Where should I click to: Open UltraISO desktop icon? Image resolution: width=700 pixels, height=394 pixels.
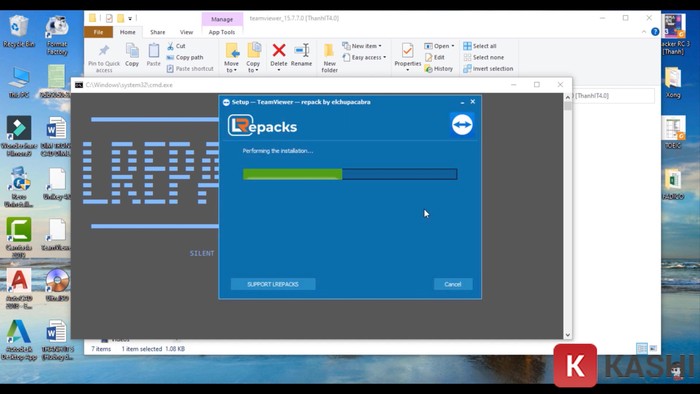[57, 285]
